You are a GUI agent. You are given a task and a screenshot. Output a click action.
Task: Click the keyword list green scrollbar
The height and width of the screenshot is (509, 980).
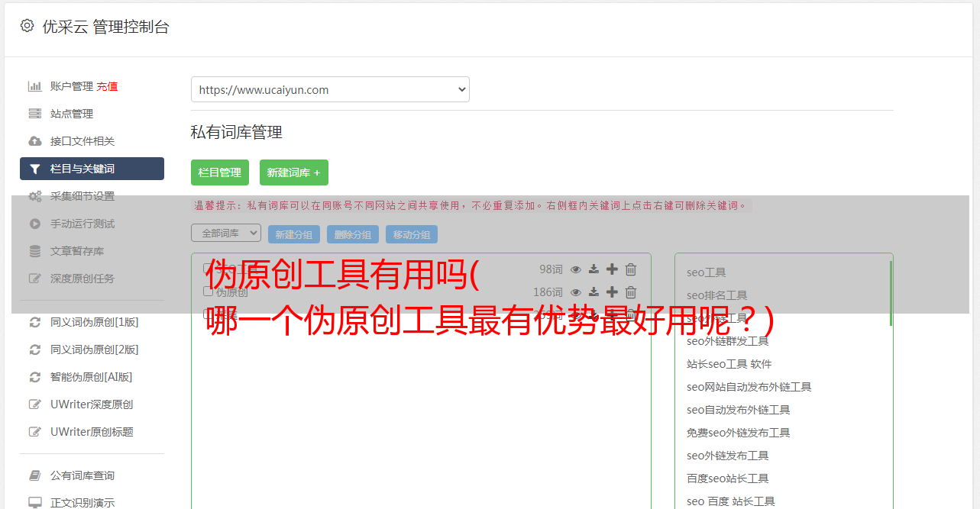click(x=891, y=294)
